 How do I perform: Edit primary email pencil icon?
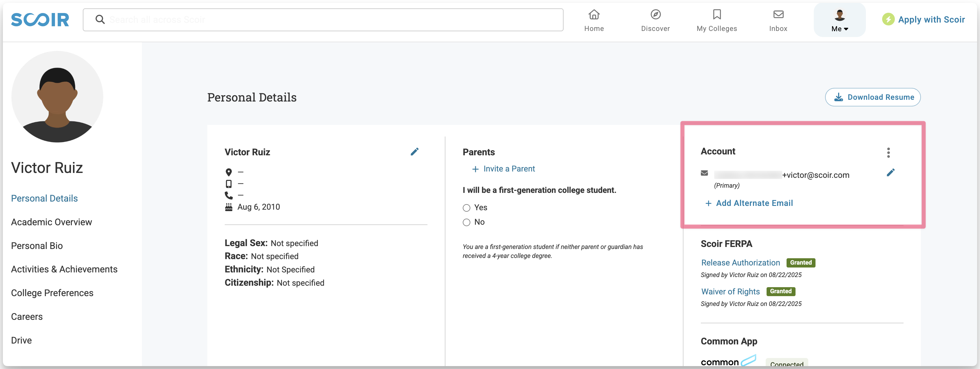890,173
